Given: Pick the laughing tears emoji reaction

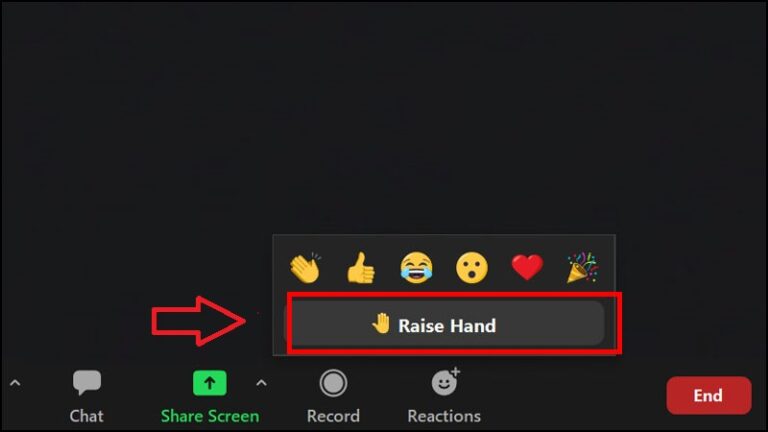Looking at the screenshot, I should pos(416,267).
